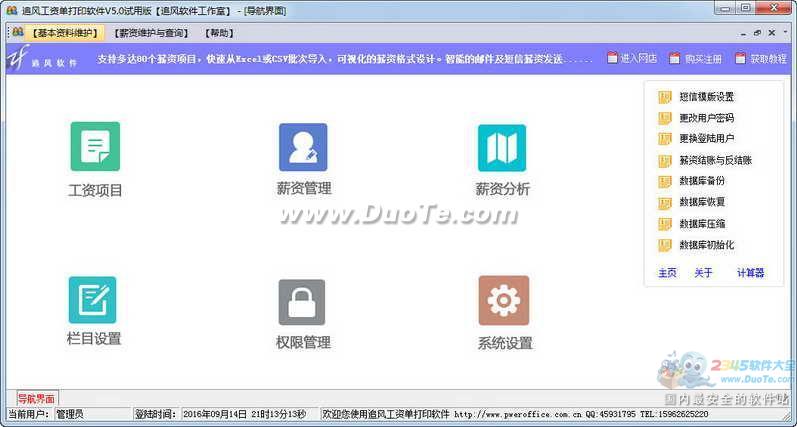This screenshot has width=797, height=427.
Task: Open the 【帮助】 menu
Action: pyautogui.click(x=219, y=33)
